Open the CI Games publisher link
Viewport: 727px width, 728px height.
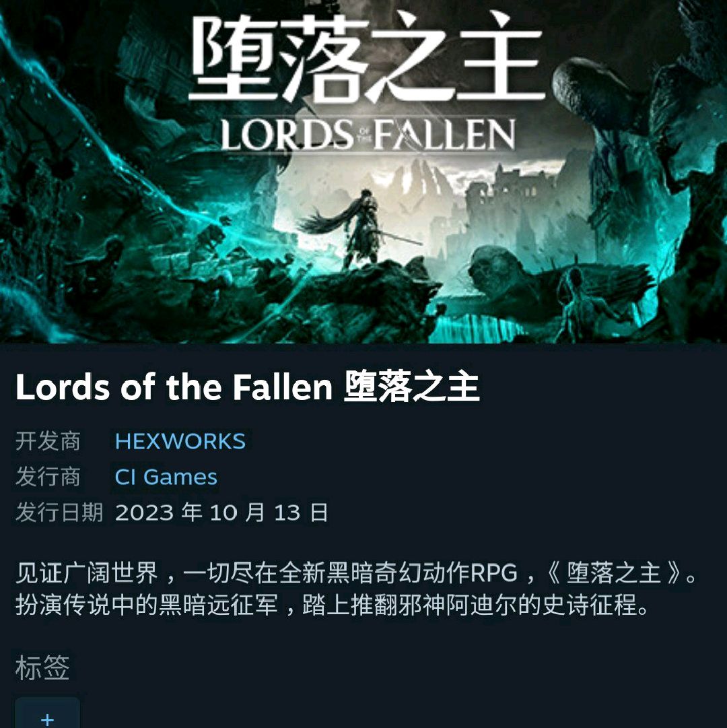coord(166,477)
